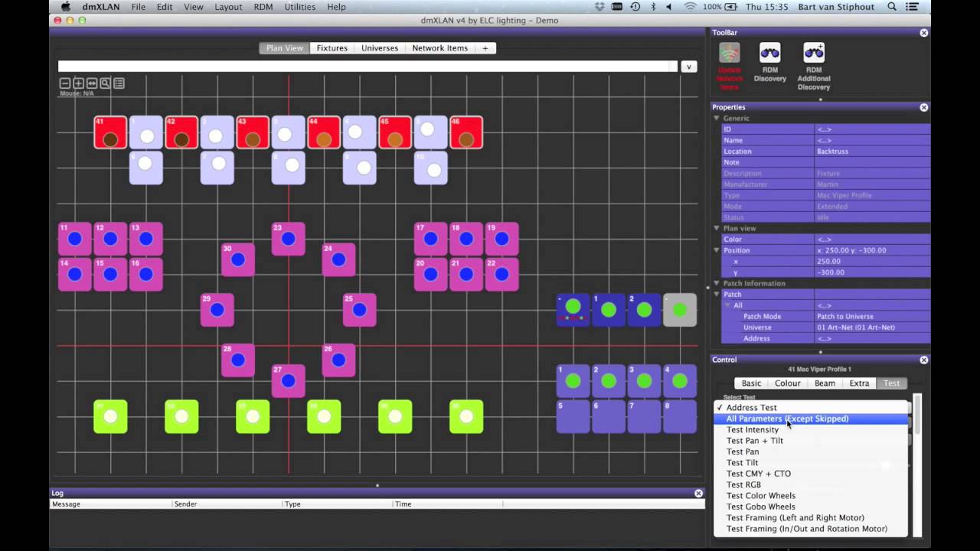
Task: Click Update Network Items toolbar icon
Action: point(730,66)
